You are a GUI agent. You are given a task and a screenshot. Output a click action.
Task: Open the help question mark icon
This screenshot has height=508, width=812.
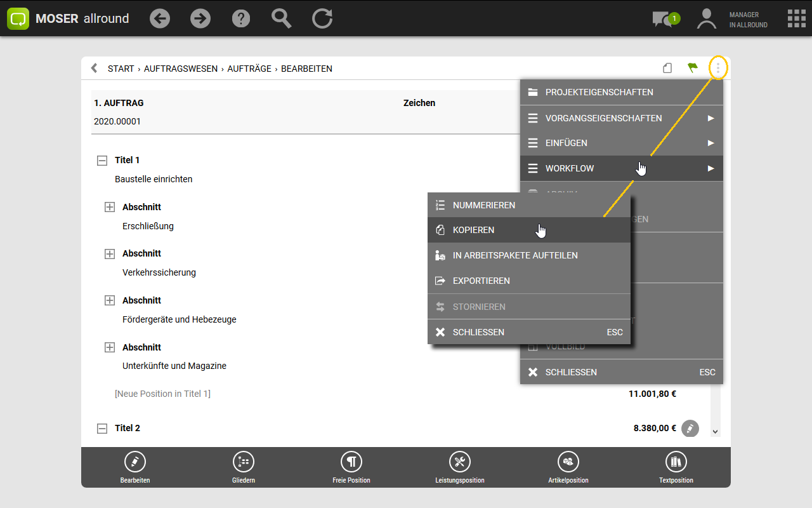241,18
